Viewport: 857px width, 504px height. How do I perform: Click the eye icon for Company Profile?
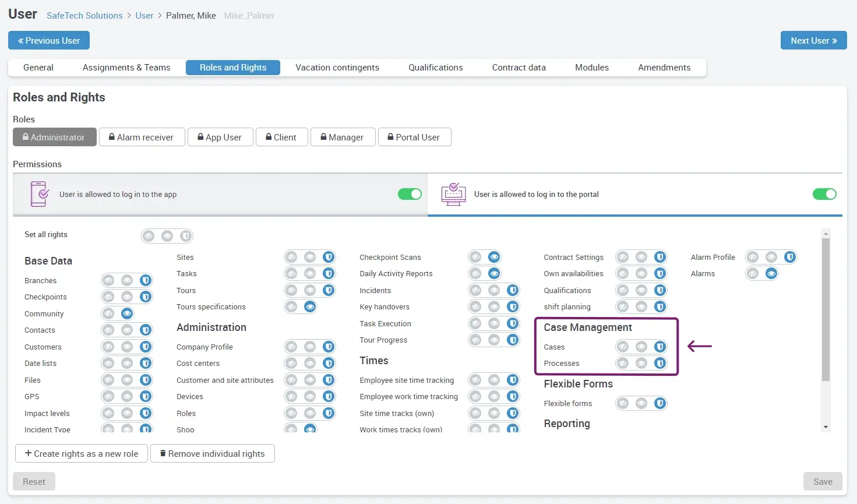[x=310, y=347]
